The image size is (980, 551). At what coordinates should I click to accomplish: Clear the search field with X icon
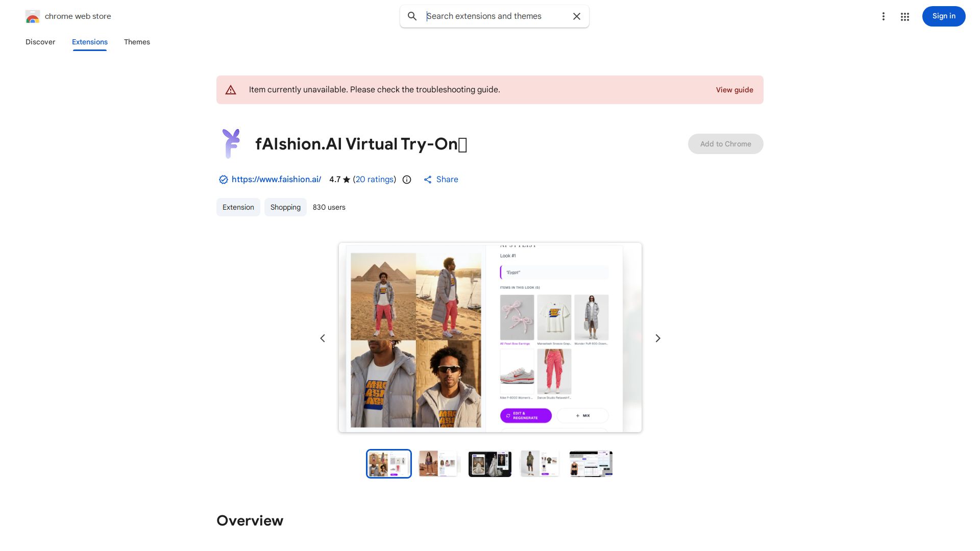click(577, 16)
